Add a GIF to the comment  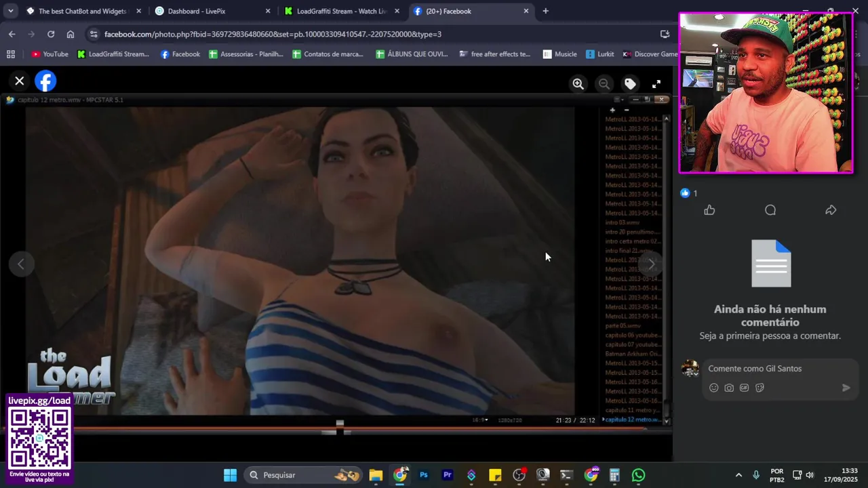coord(745,388)
